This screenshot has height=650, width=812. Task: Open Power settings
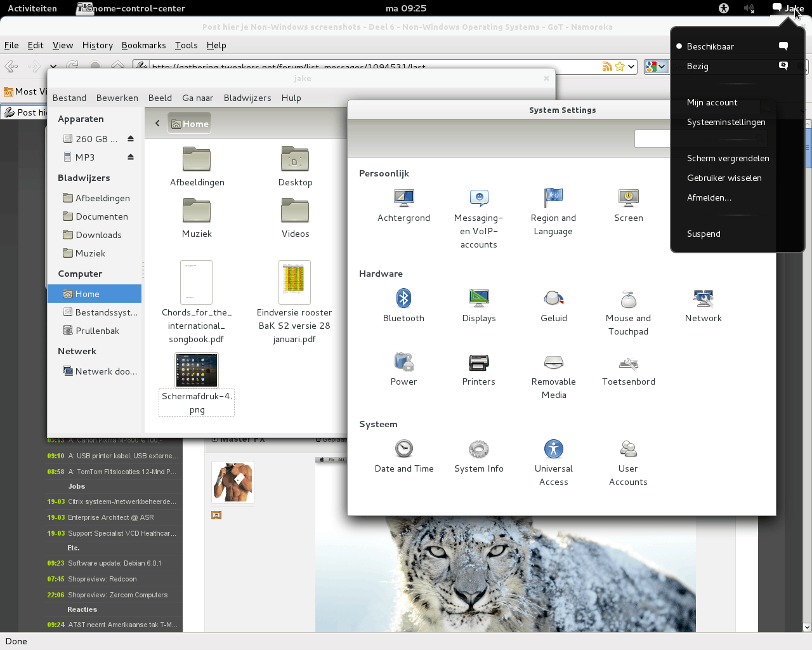point(403,369)
